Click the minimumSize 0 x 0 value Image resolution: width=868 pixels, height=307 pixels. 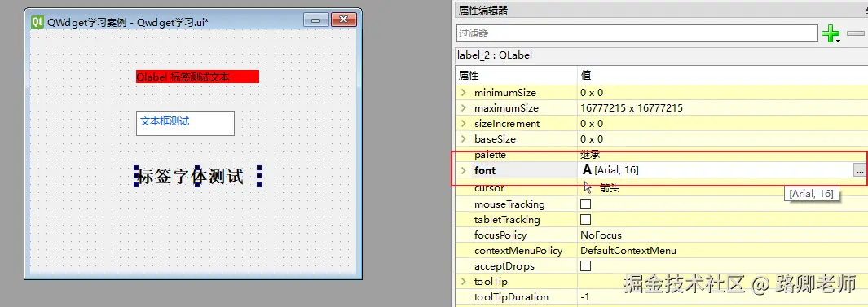(592, 92)
